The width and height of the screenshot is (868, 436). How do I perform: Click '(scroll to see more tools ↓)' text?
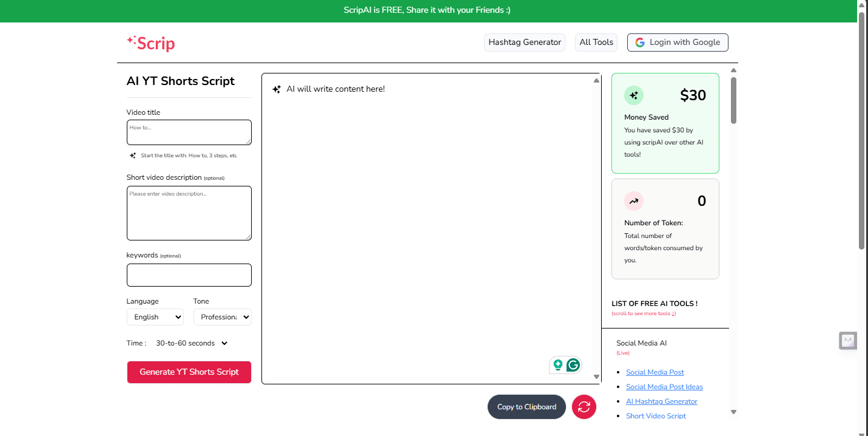tap(644, 314)
